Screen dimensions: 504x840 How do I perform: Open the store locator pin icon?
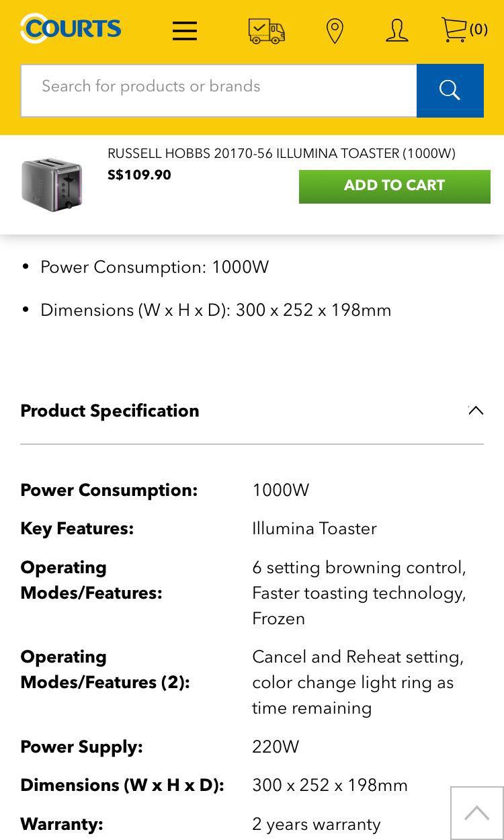(x=334, y=31)
